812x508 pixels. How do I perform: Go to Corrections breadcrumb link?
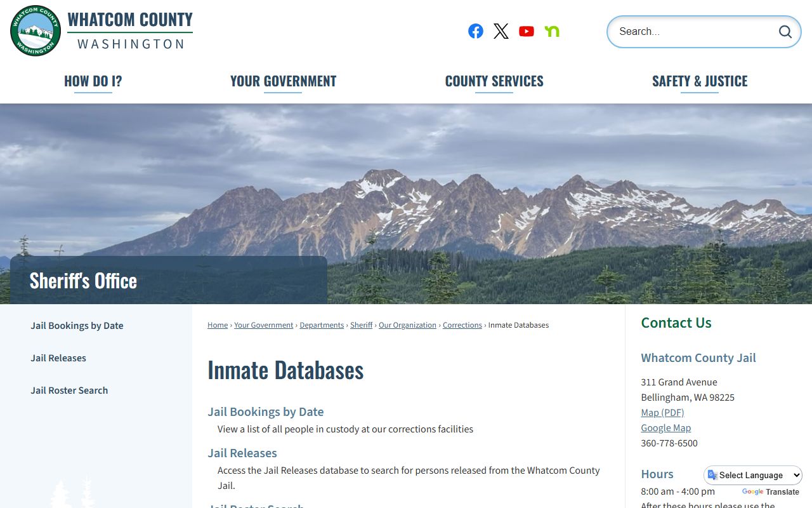click(x=462, y=325)
